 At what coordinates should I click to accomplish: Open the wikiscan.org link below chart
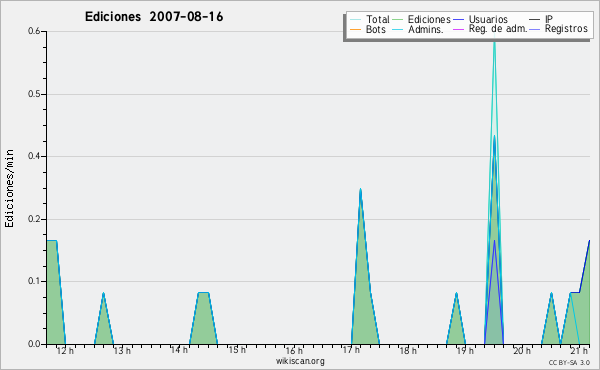point(300,361)
